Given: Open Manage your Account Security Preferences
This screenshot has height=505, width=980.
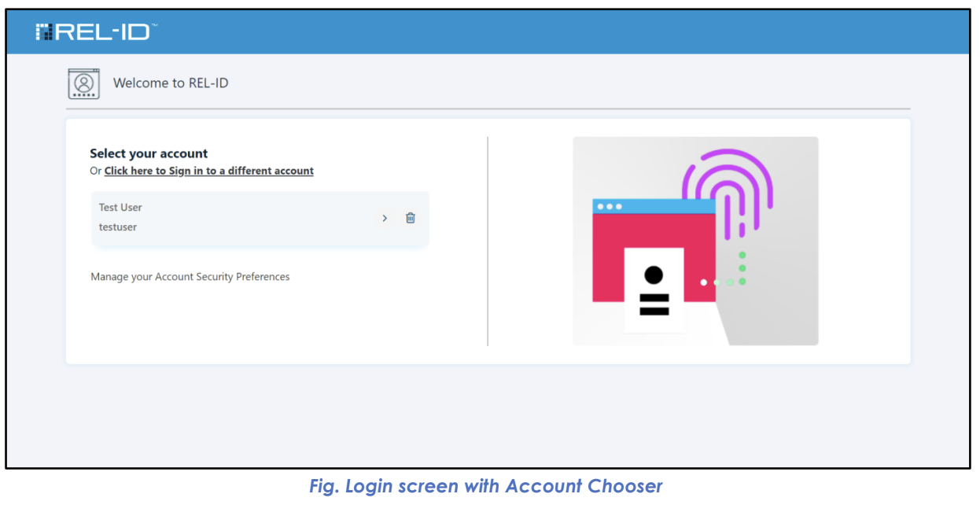Looking at the screenshot, I should pos(190,277).
